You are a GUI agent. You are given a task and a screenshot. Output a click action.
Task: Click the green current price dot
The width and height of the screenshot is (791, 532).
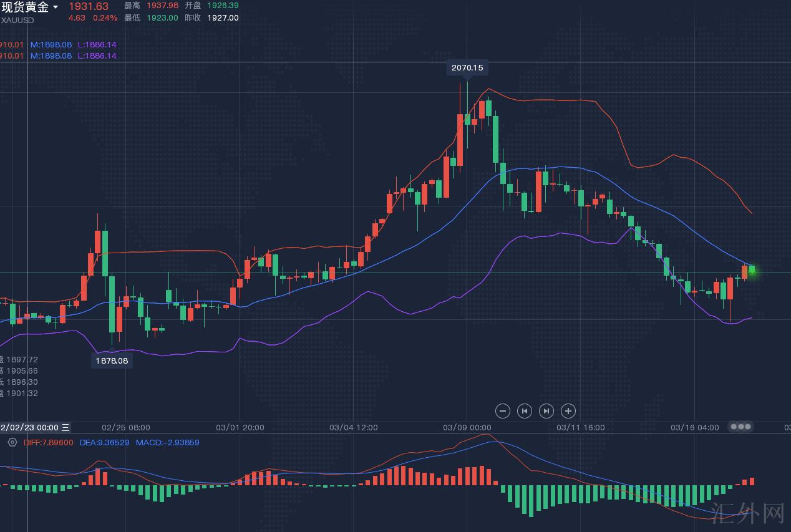[752, 271]
